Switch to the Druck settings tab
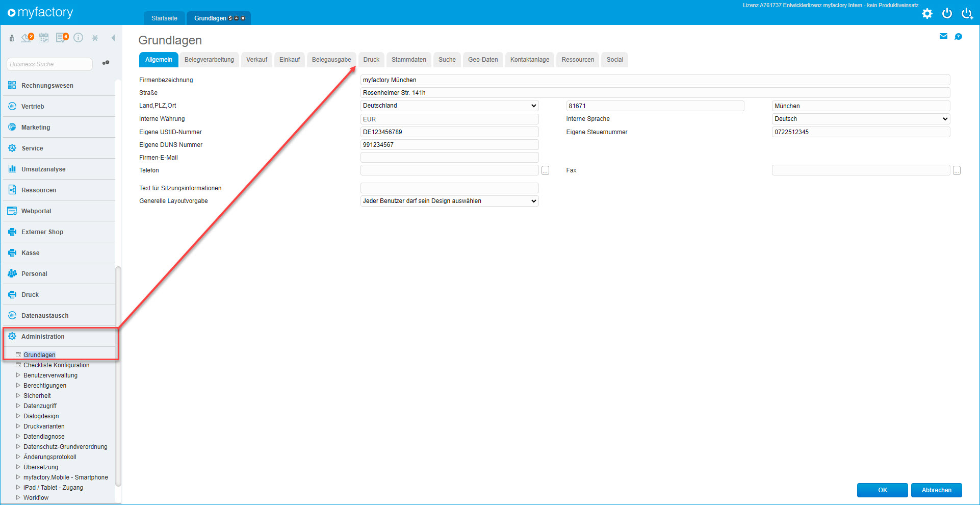This screenshot has width=980, height=505. [371, 60]
